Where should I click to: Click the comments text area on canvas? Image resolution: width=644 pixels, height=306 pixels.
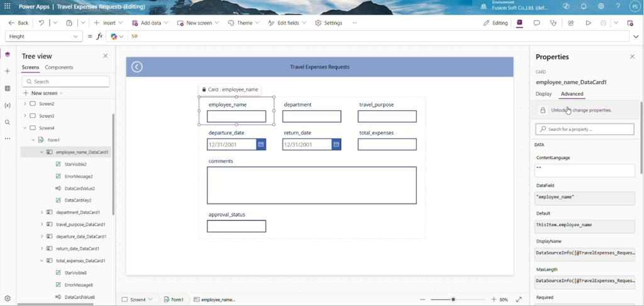[312, 185]
